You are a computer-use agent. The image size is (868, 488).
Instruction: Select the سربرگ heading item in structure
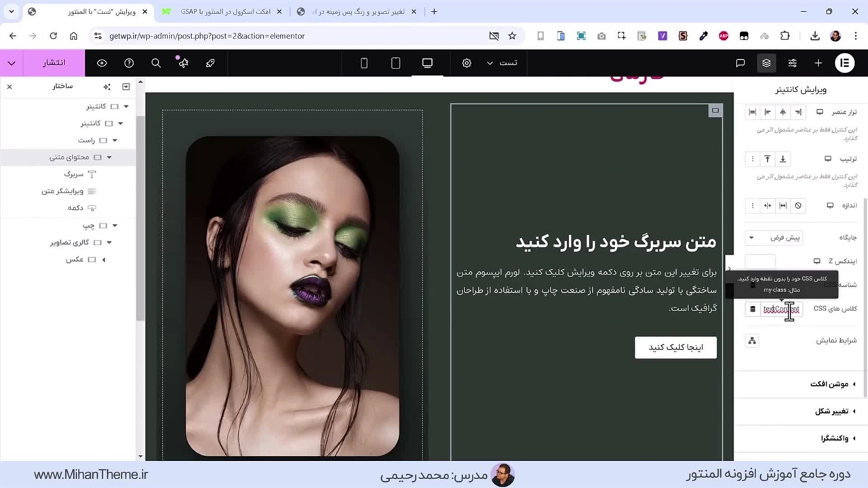pos(73,174)
